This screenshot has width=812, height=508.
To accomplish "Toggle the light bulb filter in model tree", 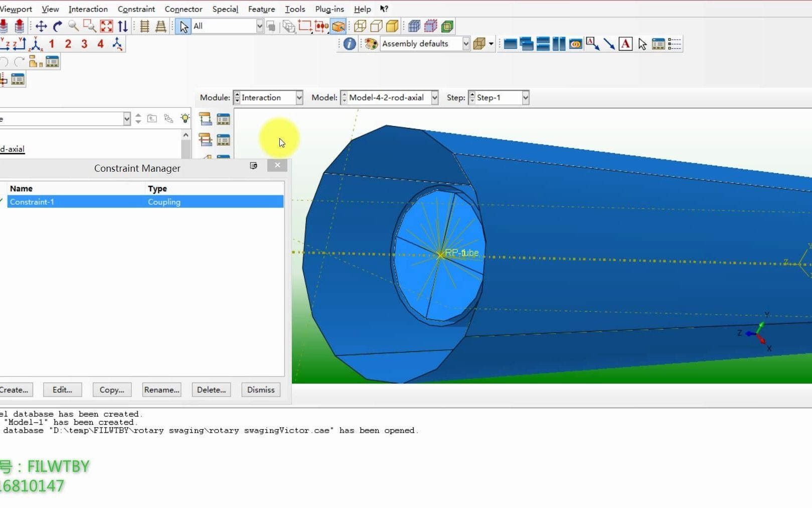I will point(185,118).
